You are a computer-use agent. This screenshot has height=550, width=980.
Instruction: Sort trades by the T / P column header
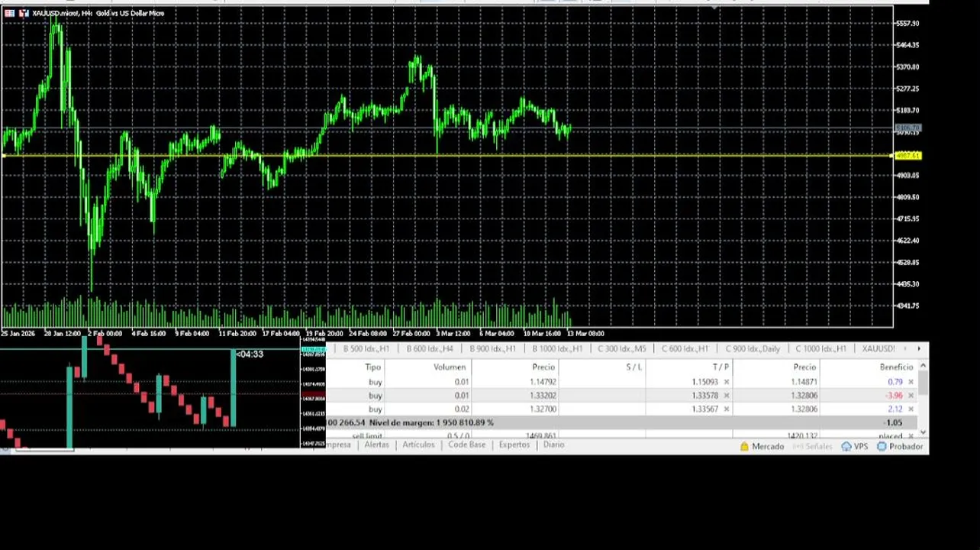(720, 367)
